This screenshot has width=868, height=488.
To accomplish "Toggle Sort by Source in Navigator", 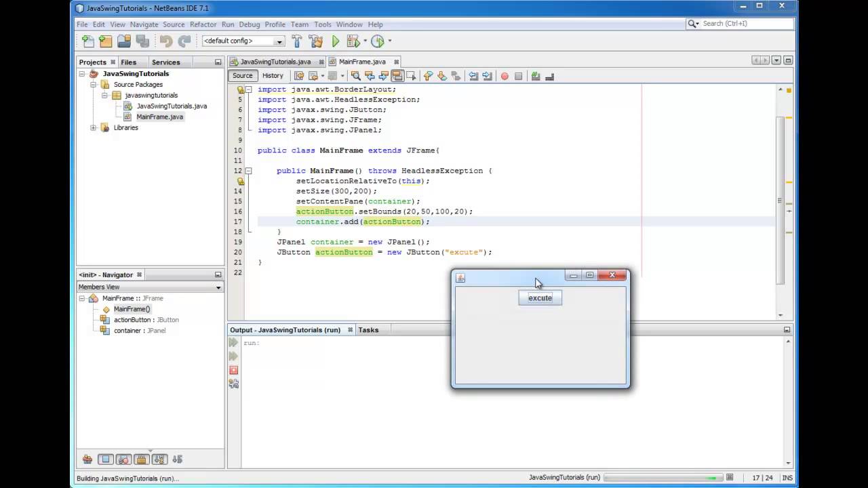I will tap(178, 459).
